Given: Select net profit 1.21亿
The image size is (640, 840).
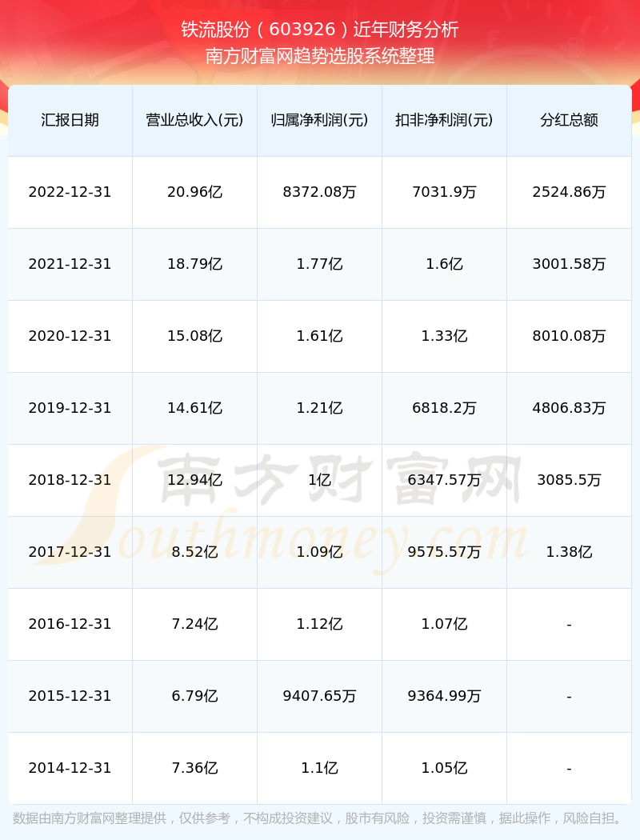Looking at the screenshot, I should (320, 408).
